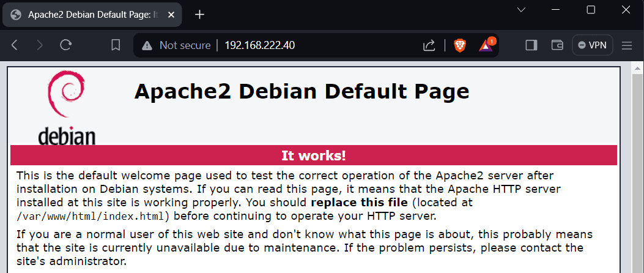Open the main hamburger menu
Screen dimensions: 644x273
tap(627, 45)
